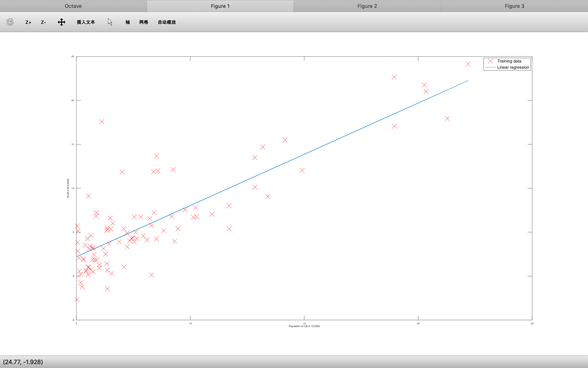
Task: Click the blue line legend sample
Action: [x=490, y=67]
